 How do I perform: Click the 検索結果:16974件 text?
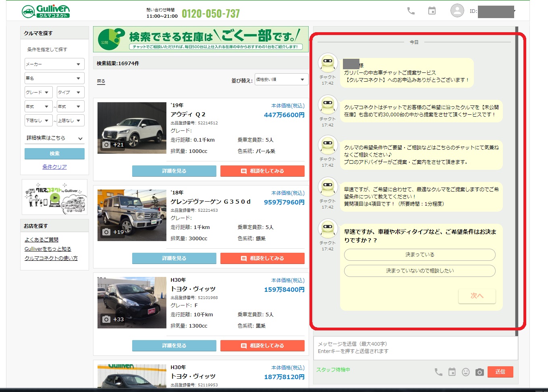[x=118, y=63]
